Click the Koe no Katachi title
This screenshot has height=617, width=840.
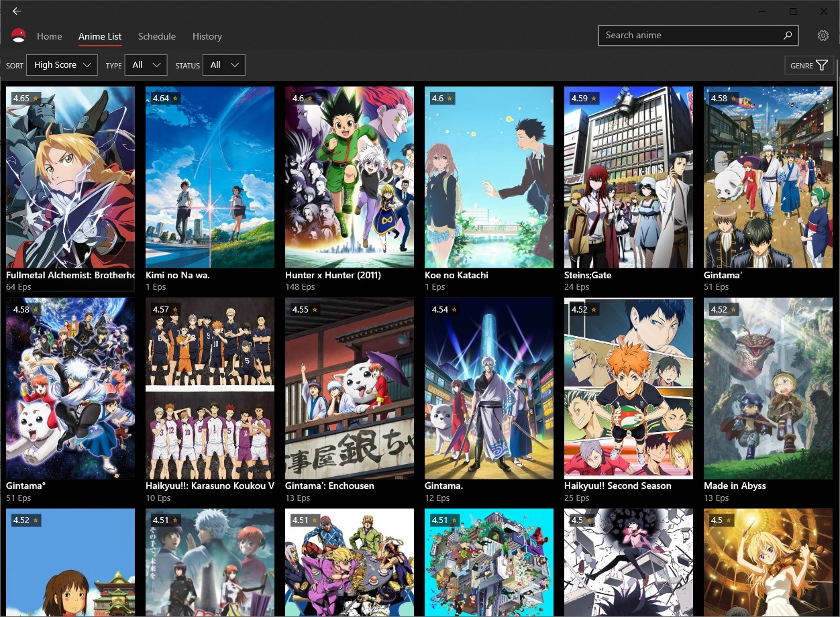pos(456,275)
